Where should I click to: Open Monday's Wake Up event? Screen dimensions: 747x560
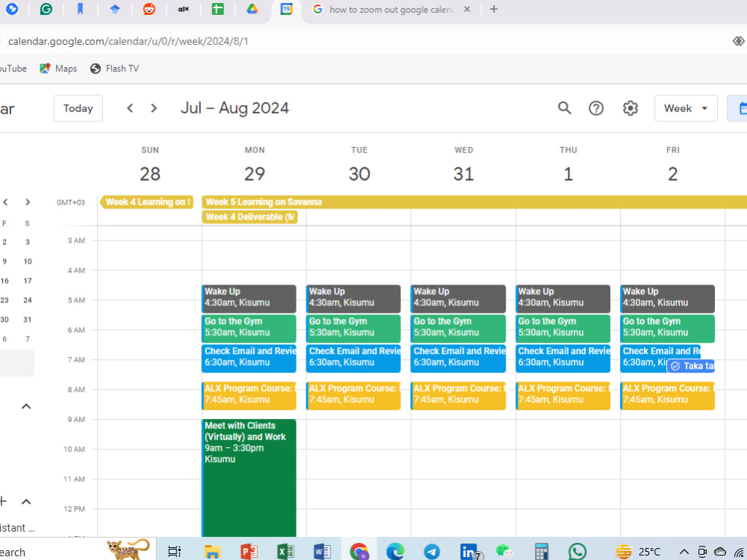[x=249, y=299]
